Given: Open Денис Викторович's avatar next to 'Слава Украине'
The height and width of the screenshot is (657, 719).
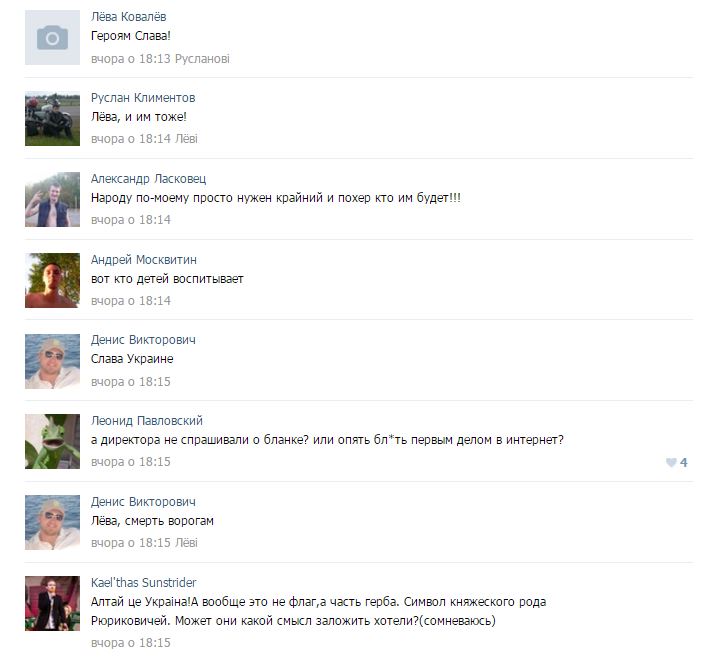Looking at the screenshot, I should [x=52, y=361].
